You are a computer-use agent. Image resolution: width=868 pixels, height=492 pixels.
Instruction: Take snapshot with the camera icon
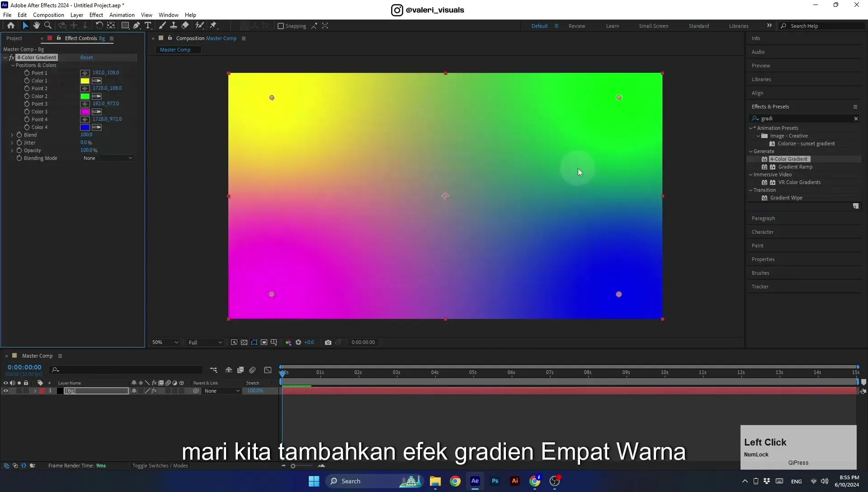point(328,342)
